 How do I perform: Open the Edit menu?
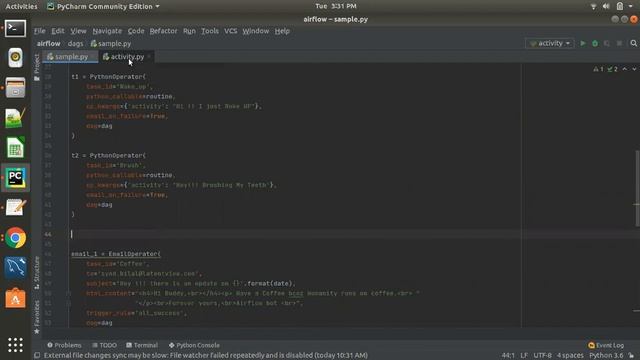pos(58,31)
